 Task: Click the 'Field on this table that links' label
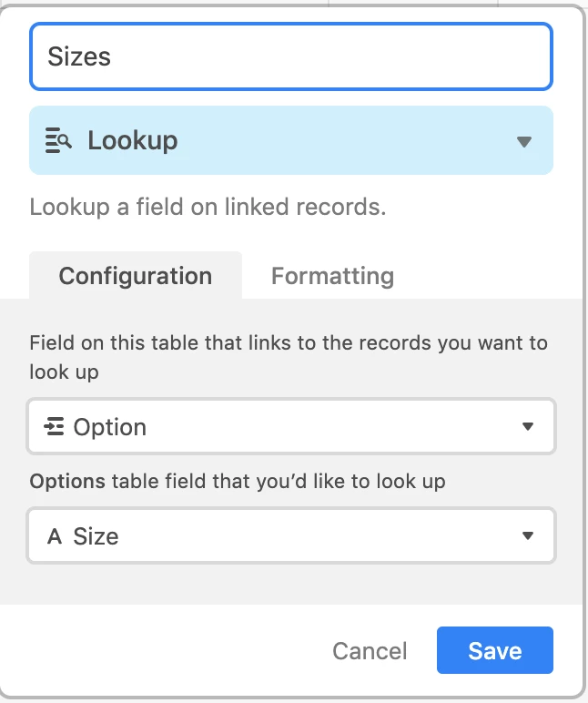[x=289, y=344]
